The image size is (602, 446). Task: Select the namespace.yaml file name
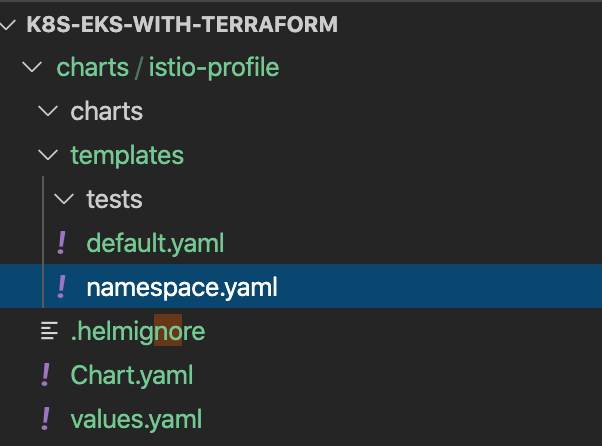(181, 287)
